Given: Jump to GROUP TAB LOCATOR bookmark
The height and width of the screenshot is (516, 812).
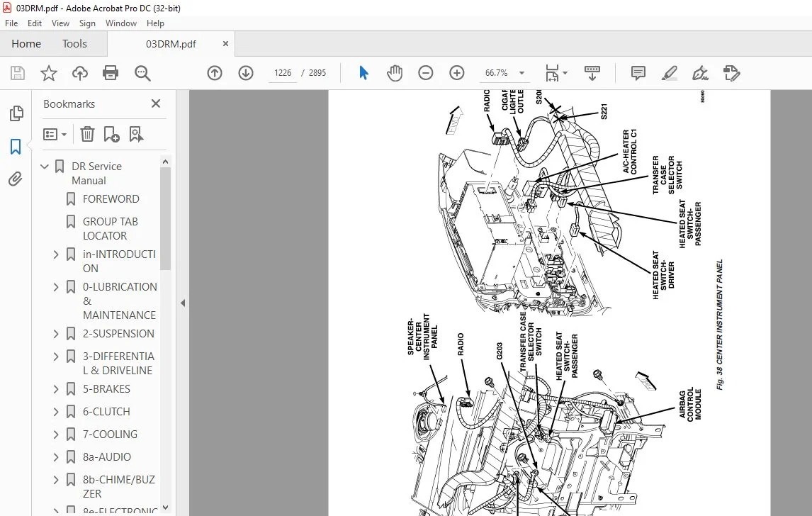Looking at the screenshot, I should pyautogui.click(x=111, y=228).
